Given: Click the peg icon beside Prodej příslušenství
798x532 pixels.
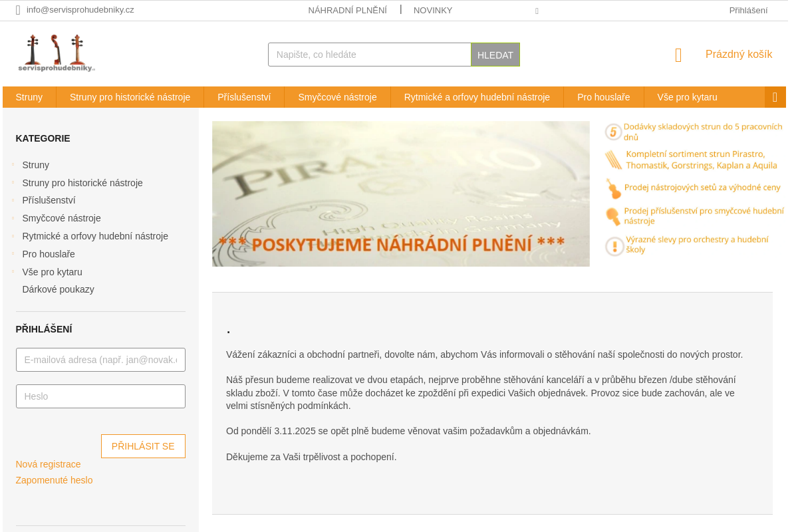Looking at the screenshot, I should click(x=613, y=217).
